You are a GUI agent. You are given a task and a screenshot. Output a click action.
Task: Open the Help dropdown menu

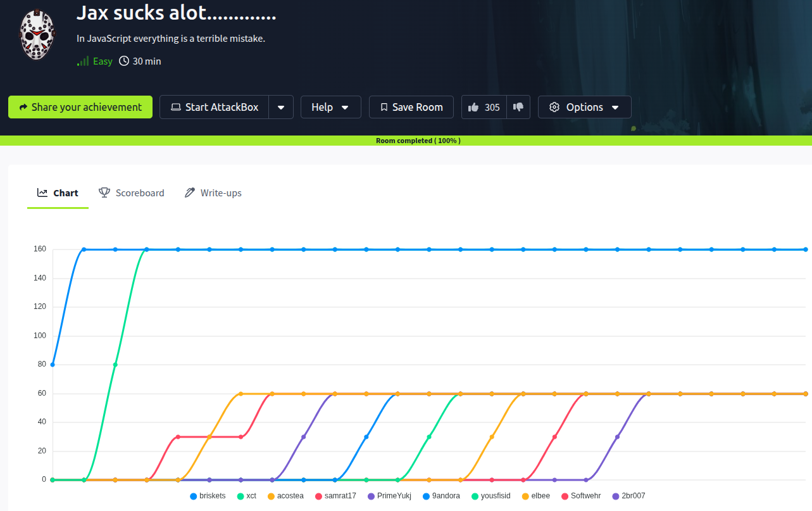tap(330, 108)
